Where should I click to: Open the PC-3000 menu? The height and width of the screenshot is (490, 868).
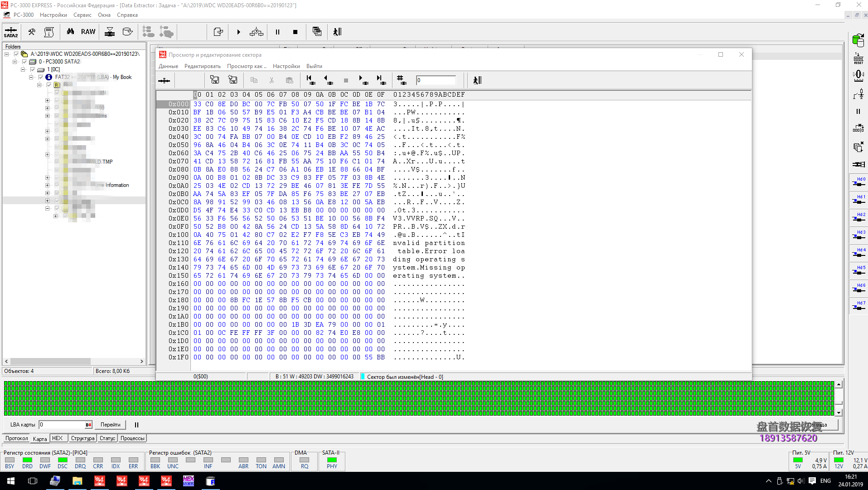(x=24, y=15)
